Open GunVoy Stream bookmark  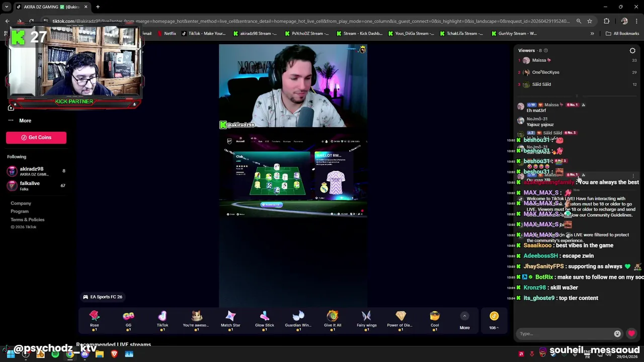tap(514, 34)
